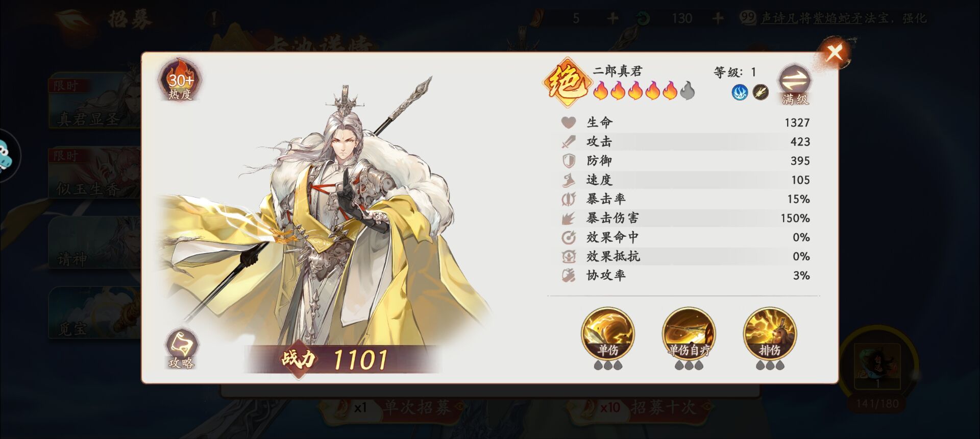View the 单伤 skill icon
980x439 pixels.
pos(608,334)
